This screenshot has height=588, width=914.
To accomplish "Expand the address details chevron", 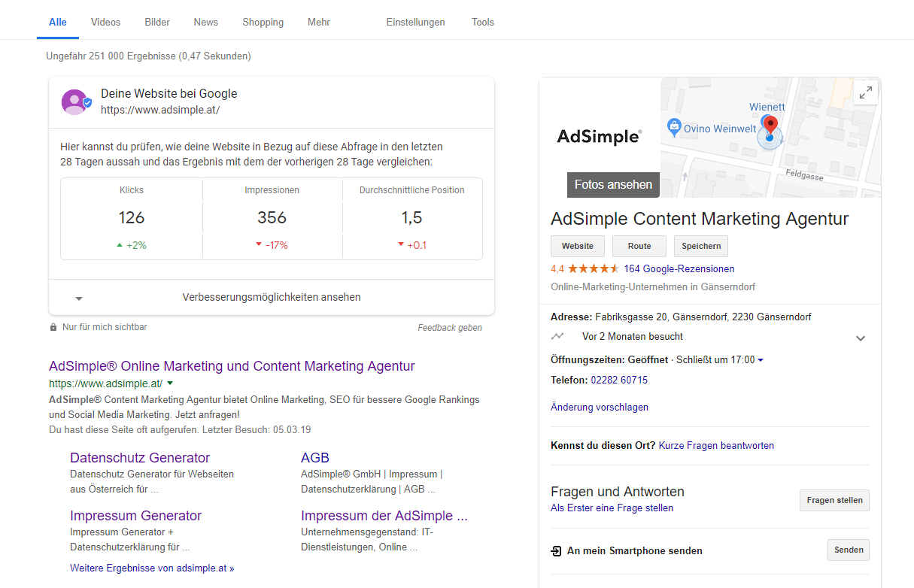I will click(x=861, y=338).
